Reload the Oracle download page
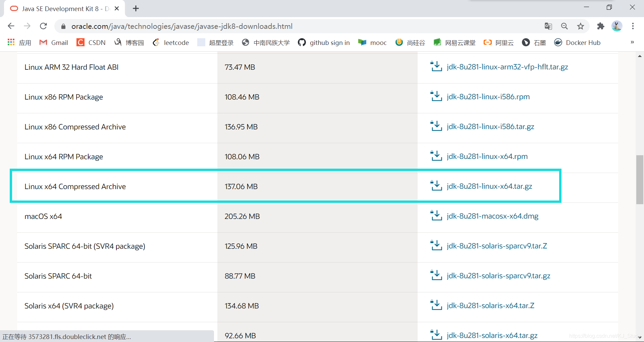 pos(43,26)
